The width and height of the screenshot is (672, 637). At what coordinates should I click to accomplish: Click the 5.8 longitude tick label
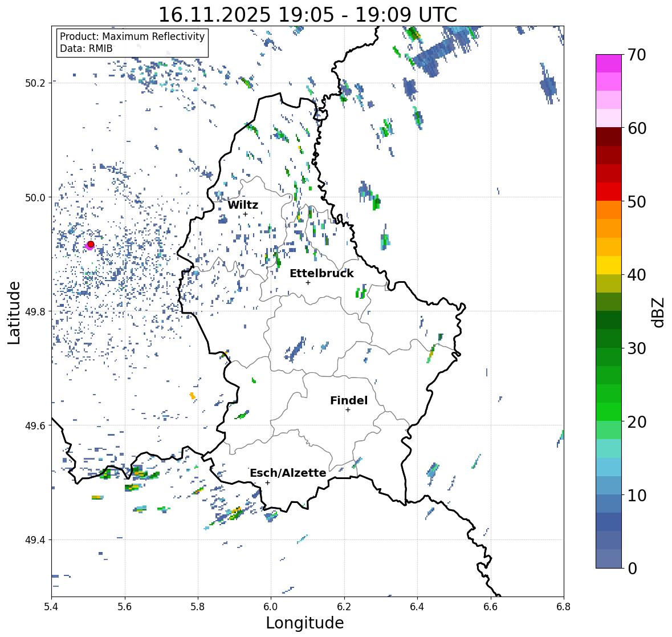pos(198,607)
